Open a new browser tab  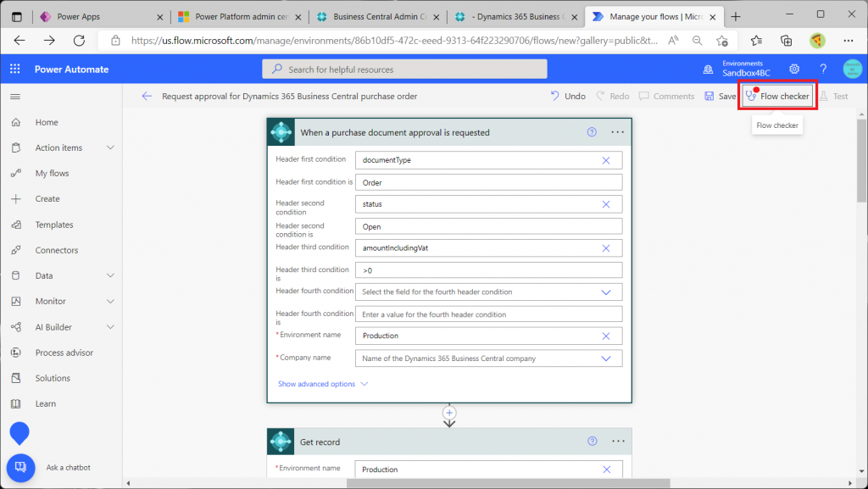[x=736, y=17]
